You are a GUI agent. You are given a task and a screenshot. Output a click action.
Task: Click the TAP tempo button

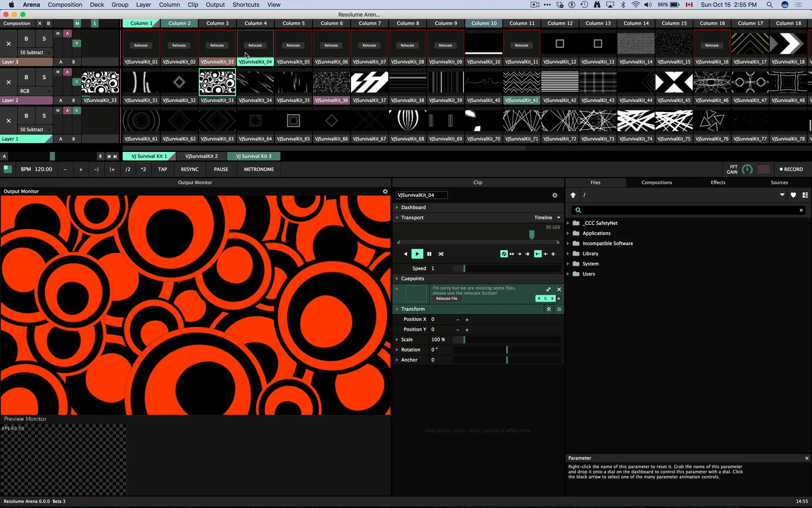click(162, 169)
